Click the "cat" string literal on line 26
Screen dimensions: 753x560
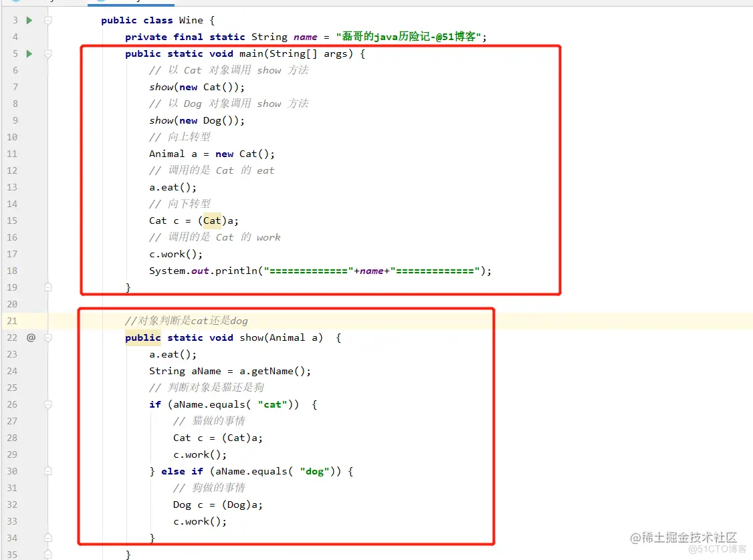tap(272, 404)
